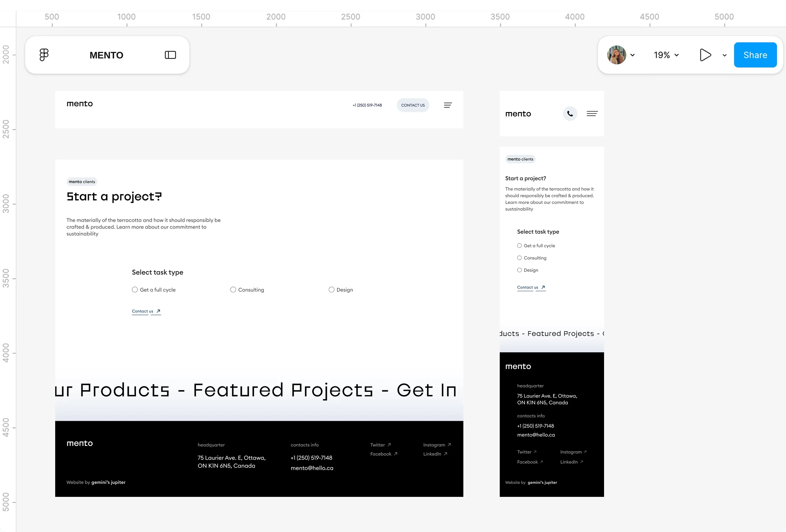This screenshot has height=532, width=786.
Task: Click the mobile 'Select task type' label
Action: [x=538, y=232]
